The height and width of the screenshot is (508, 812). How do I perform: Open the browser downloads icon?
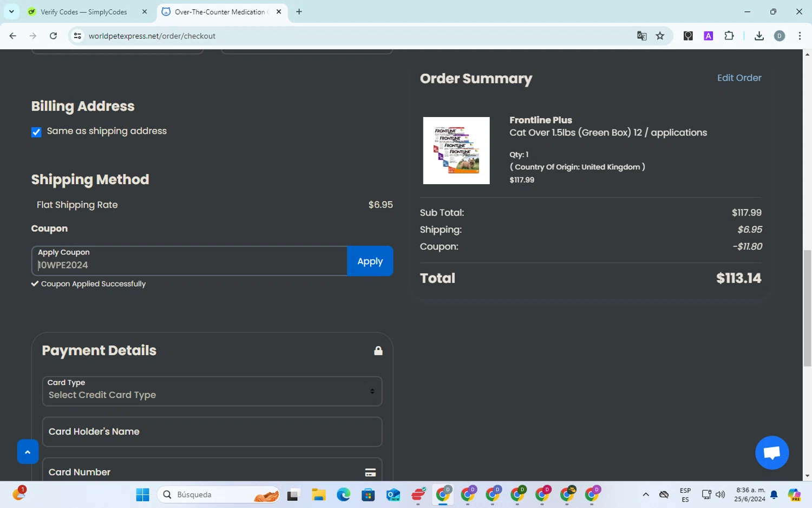pyautogui.click(x=759, y=36)
